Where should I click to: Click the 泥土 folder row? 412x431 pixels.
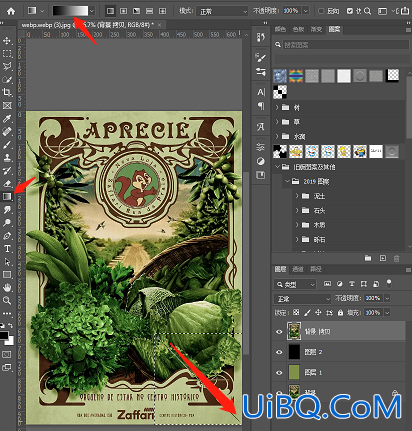(349, 196)
